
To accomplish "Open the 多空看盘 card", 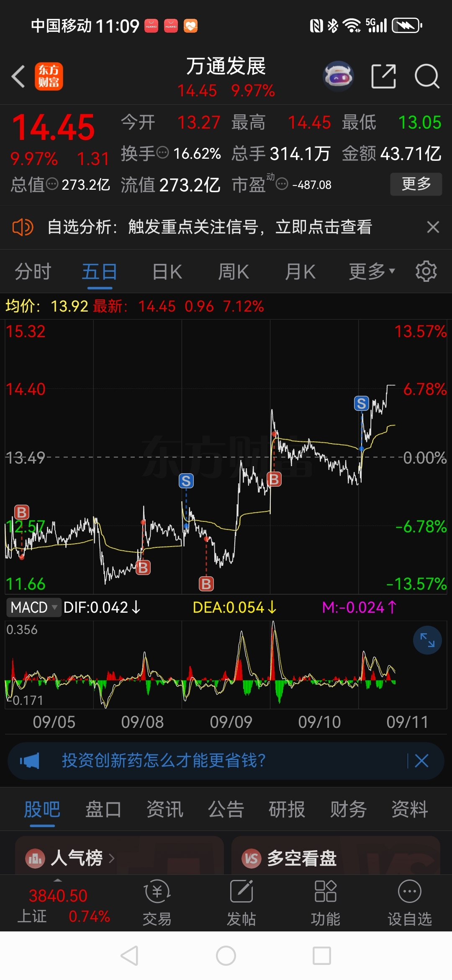I will coord(336,856).
